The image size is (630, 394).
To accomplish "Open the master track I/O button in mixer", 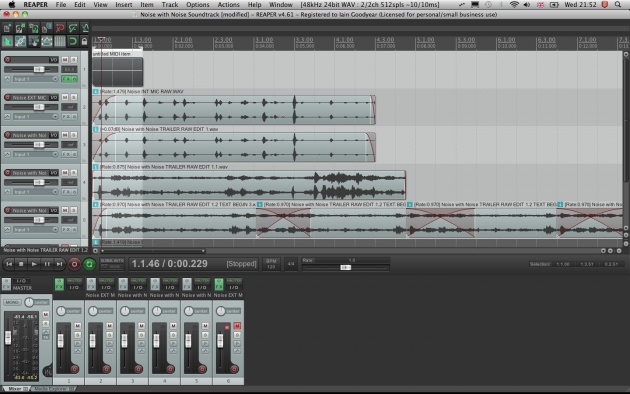I will (20, 281).
